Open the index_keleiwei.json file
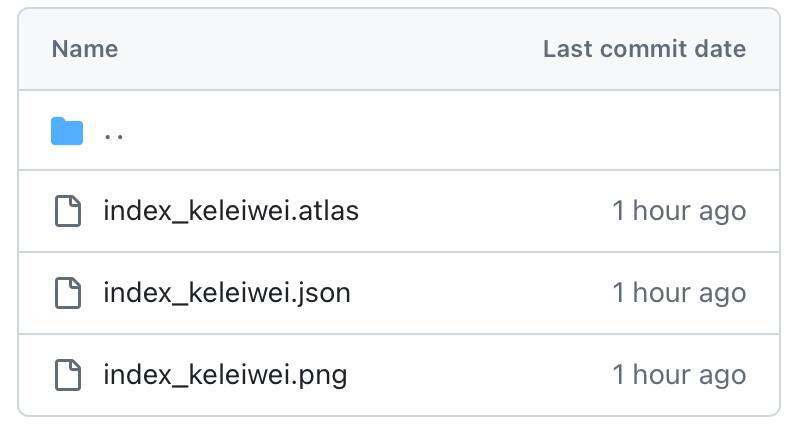795x441 pixels. (226, 293)
